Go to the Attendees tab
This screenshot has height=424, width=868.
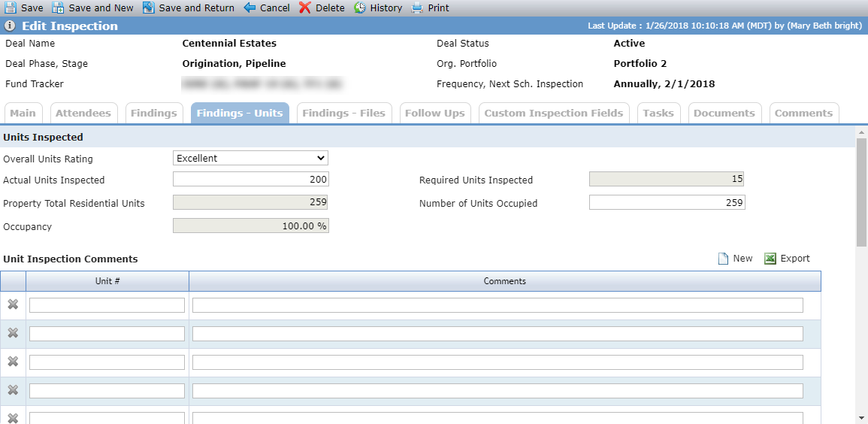[x=83, y=113]
